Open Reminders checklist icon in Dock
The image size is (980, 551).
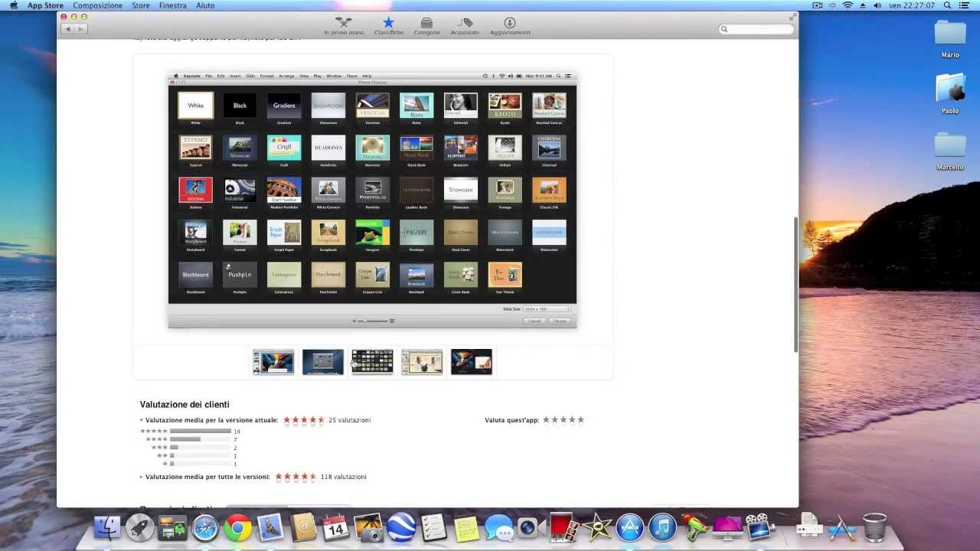[433, 528]
